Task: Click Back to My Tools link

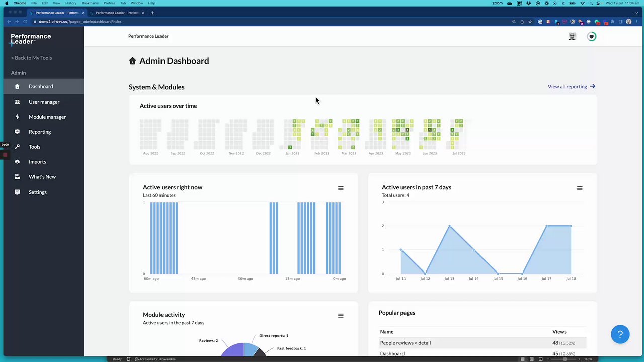Action: 31,58
